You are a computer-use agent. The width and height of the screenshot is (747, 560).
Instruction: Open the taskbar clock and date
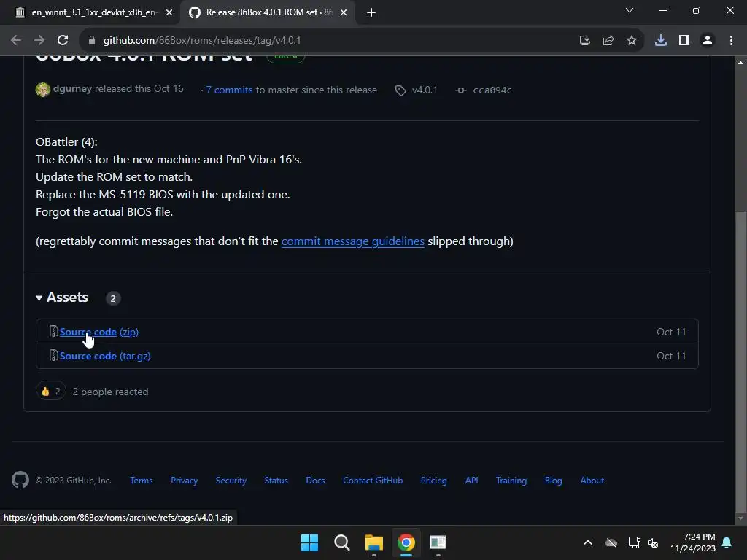point(693,542)
